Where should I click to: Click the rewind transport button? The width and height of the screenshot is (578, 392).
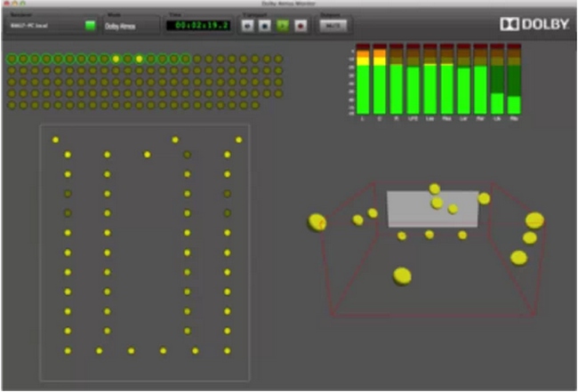click(247, 26)
